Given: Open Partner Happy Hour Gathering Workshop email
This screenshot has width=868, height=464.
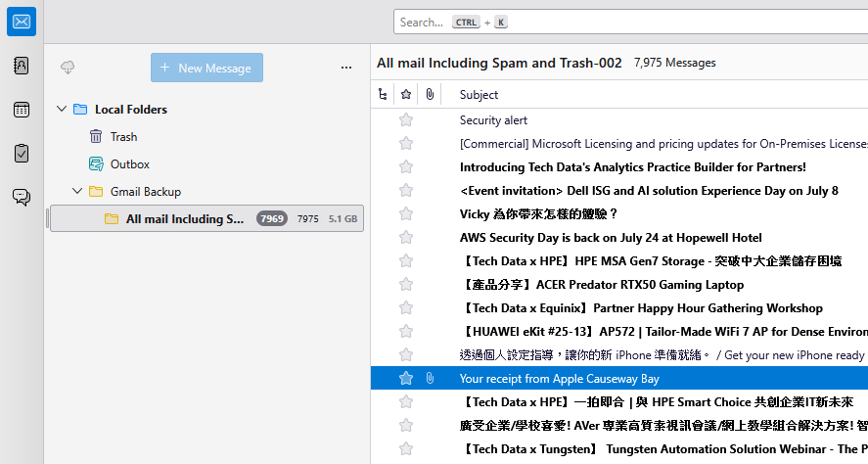Looking at the screenshot, I should pyautogui.click(x=641, y=307).
